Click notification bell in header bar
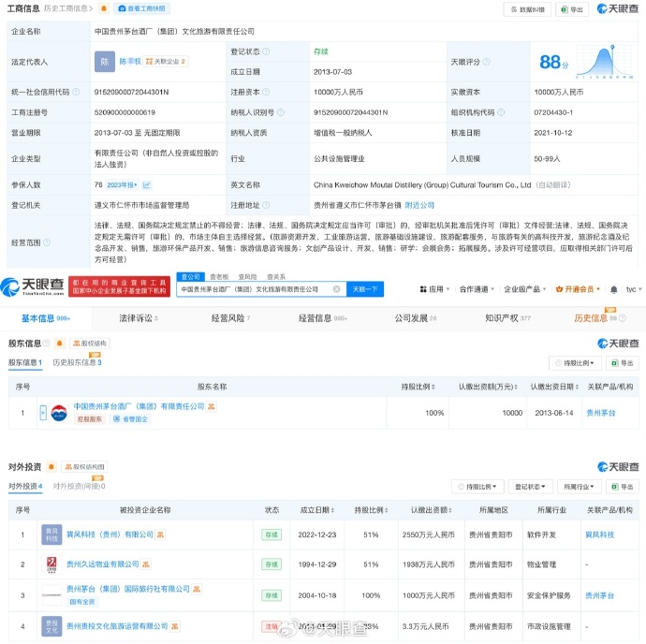646x644 pixels. 613,289
